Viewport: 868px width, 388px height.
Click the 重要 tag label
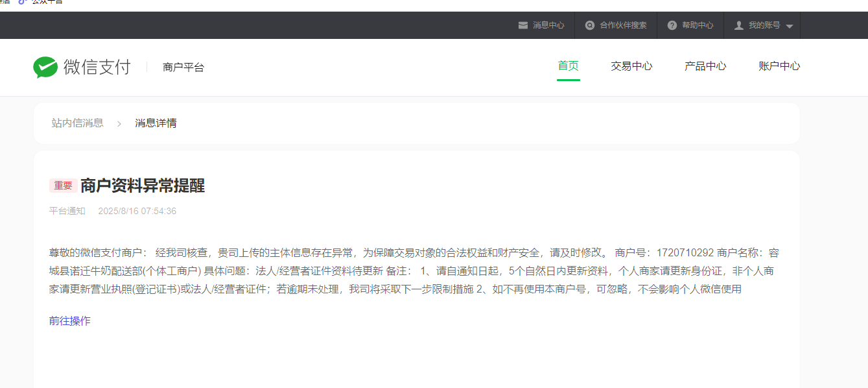click(x=64, y=186)
